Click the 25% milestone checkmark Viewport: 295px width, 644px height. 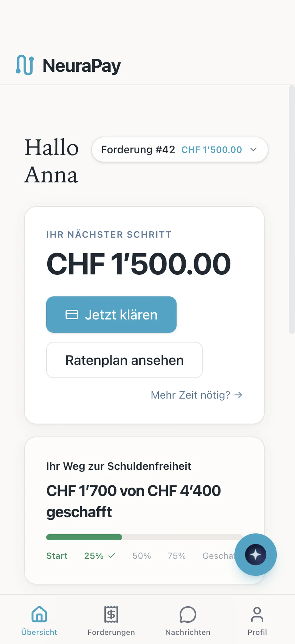point(111,556)
